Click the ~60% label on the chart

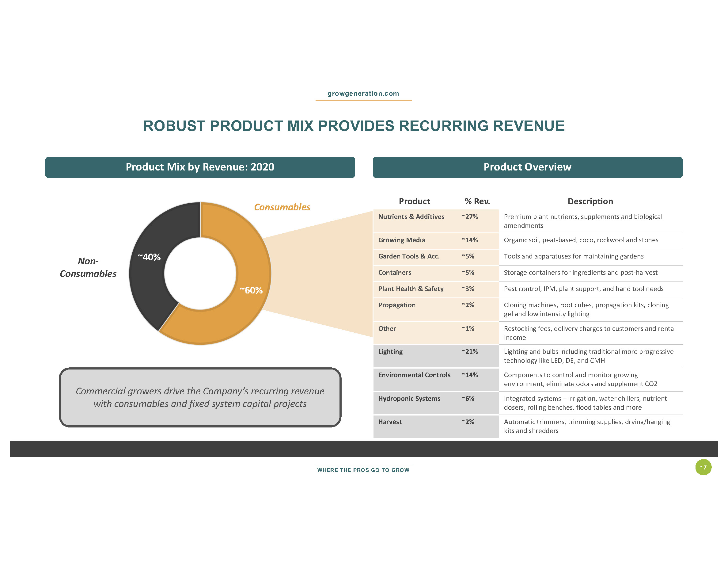[x=251, y=290]
